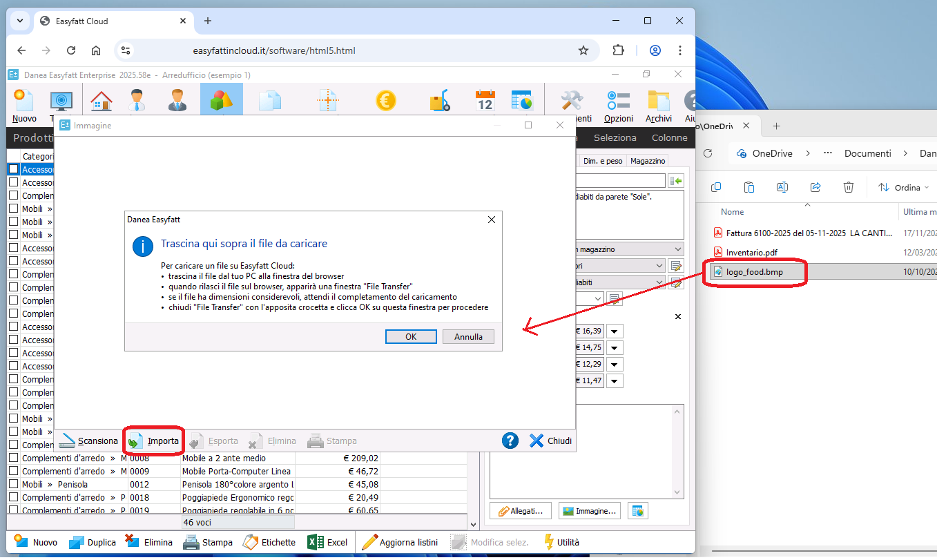
Task: Click Aggiorna listini pencil icon
Action: pos(370,542)
